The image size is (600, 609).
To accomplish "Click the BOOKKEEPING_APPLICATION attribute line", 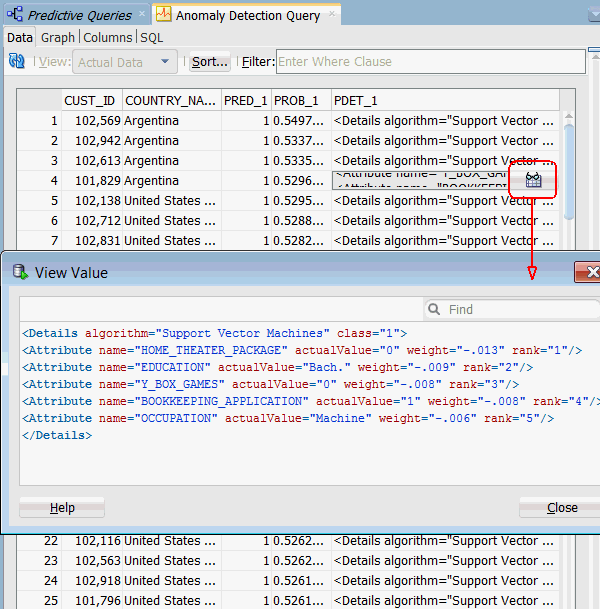I will click(311, 401).
